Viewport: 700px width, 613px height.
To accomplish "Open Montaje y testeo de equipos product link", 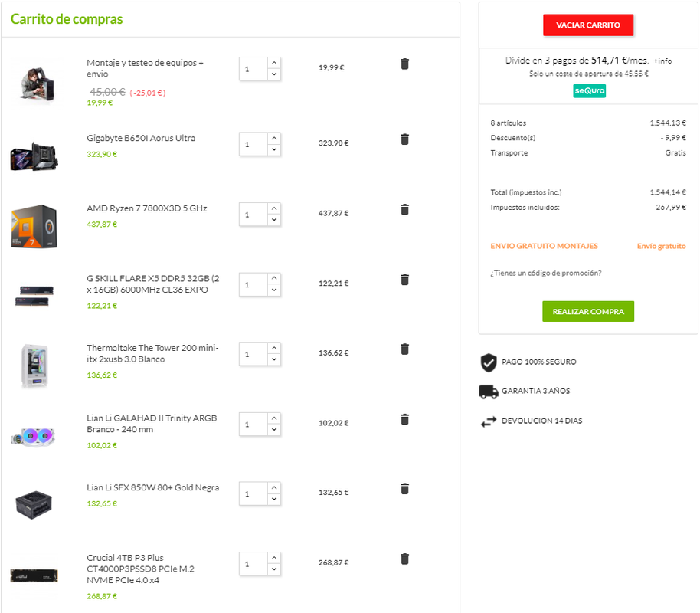I will pyautogui.click(x=145, y=68).
